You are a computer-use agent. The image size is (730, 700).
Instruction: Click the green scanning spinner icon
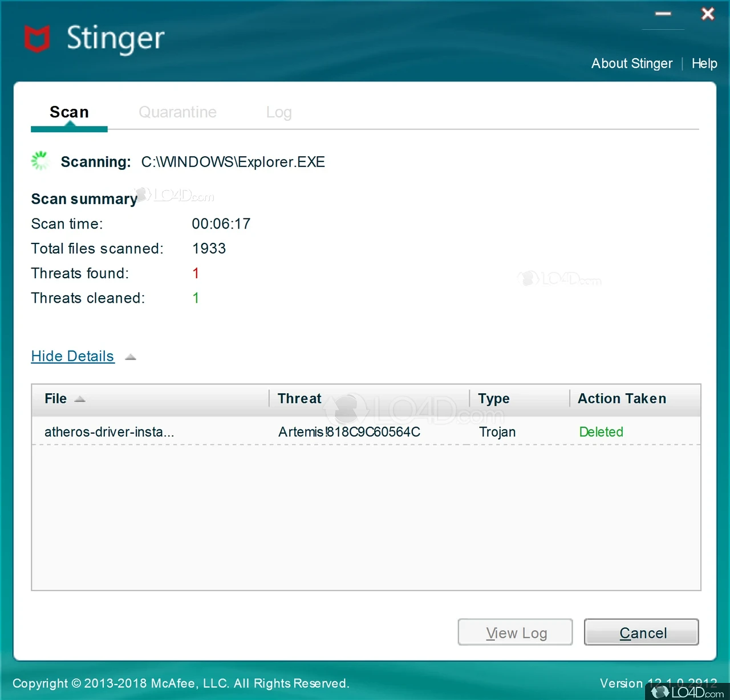(x=40, y=161)
